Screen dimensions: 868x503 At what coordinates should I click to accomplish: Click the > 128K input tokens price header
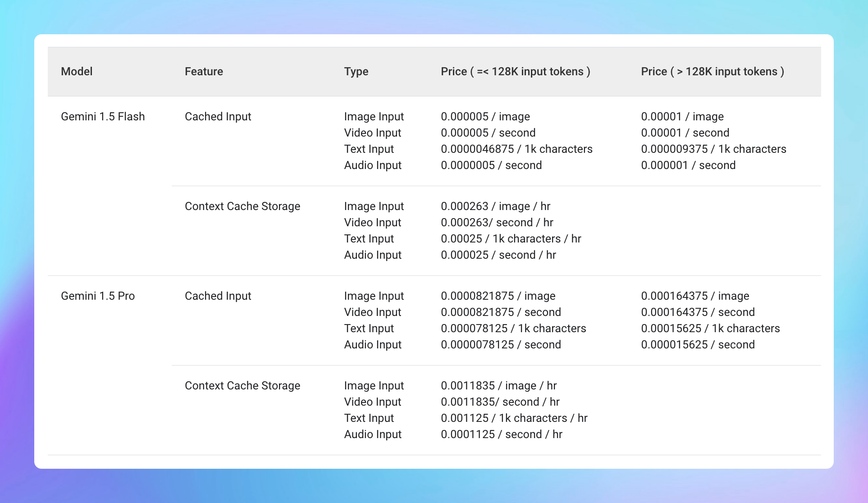712,72
